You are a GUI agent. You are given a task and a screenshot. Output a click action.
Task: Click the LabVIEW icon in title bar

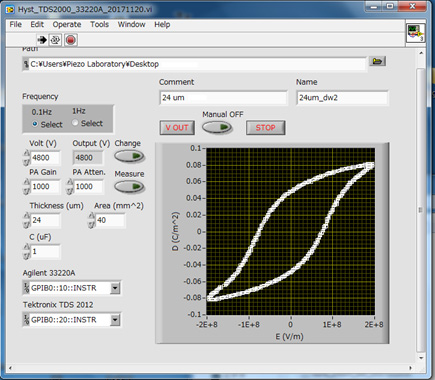pos(10,9)
